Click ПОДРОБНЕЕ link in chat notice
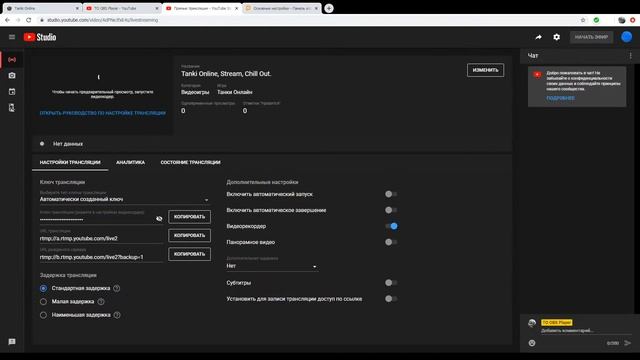 click(x=560, y=98)
